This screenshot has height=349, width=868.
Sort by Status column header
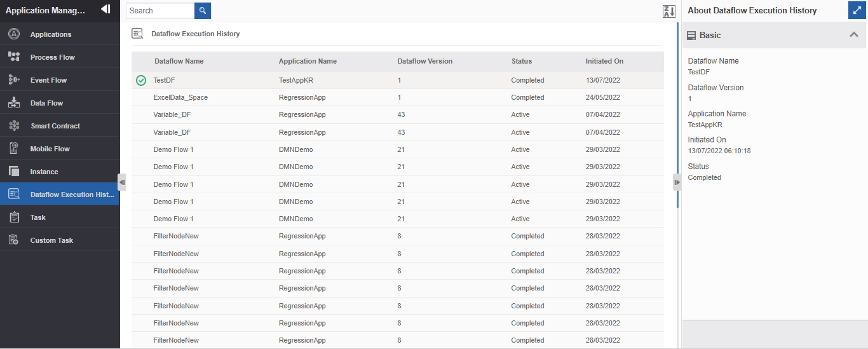tap(522, 61)
